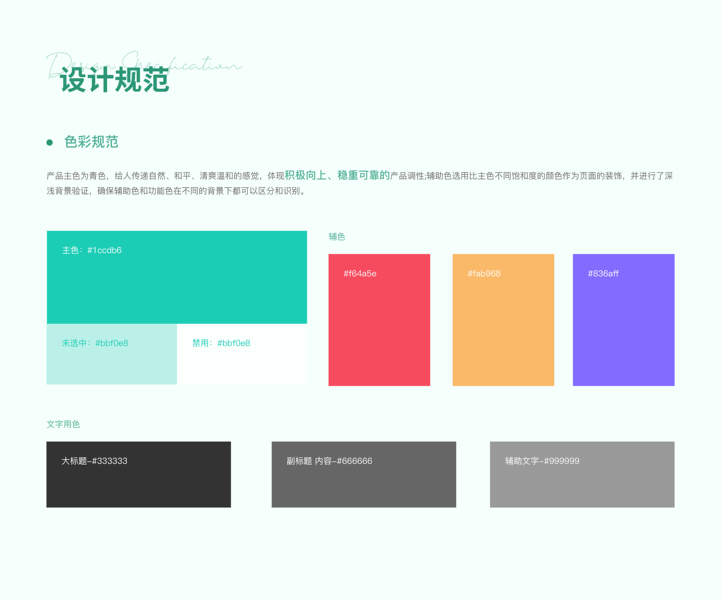Screen dimensions: 721x600
Task: Click the 文字用色 label
Action: click(63, 424)
